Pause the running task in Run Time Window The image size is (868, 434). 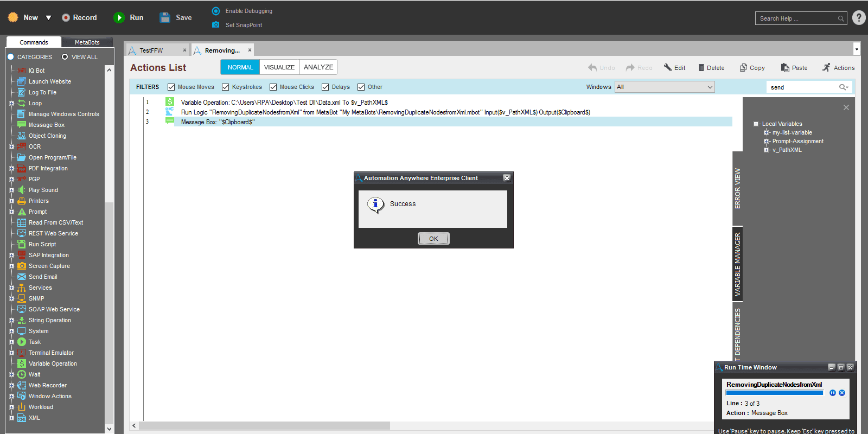pos(833,393)
